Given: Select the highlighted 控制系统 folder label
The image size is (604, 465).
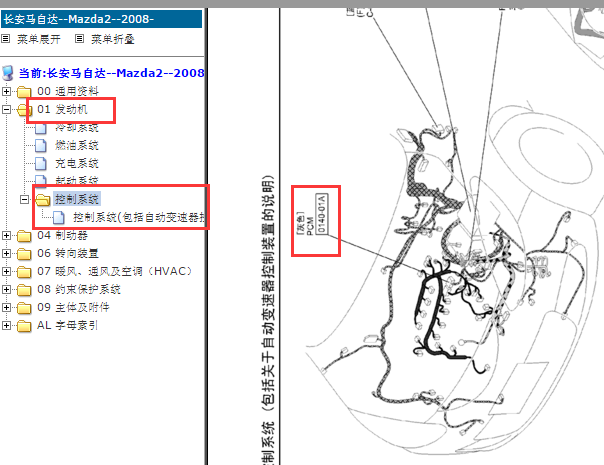Looking at the screenshot, I should tap(77, 199).
